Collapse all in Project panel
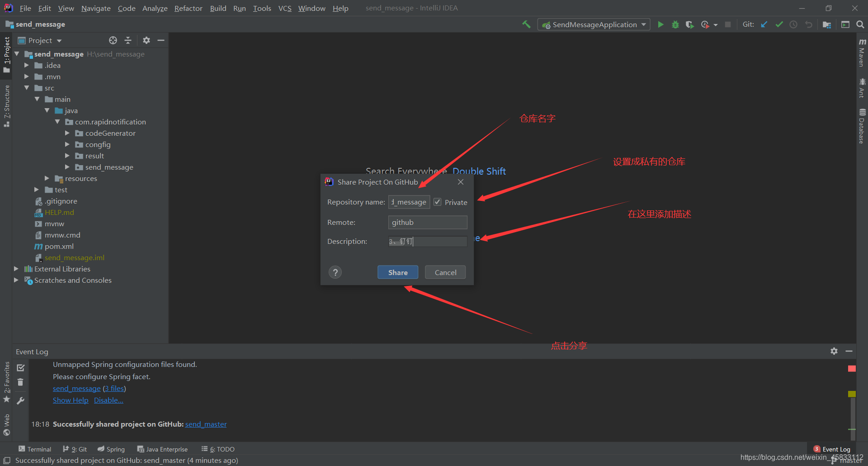868x466 pixels. click(128, 40)
